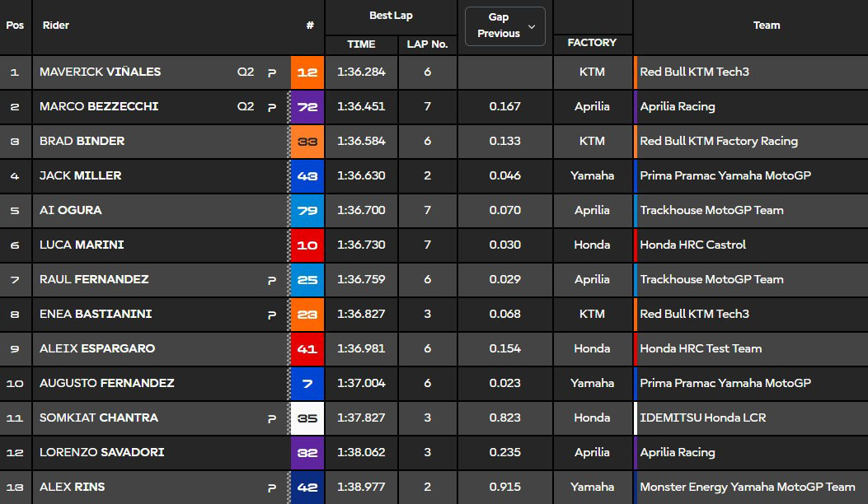This screenshot has width=868, height=504.
Task: Click Alex Rins number 42 badge
Action: (307, 488)
